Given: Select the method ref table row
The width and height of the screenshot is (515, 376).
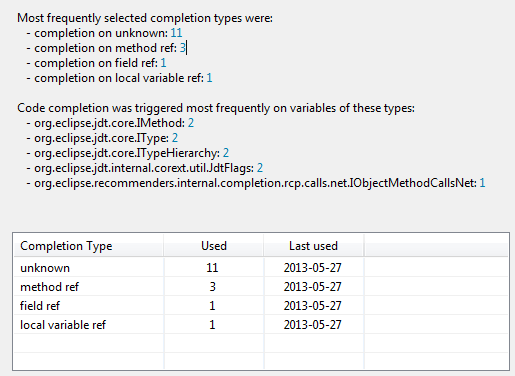Looking at the screenshot, I should 261,287.
